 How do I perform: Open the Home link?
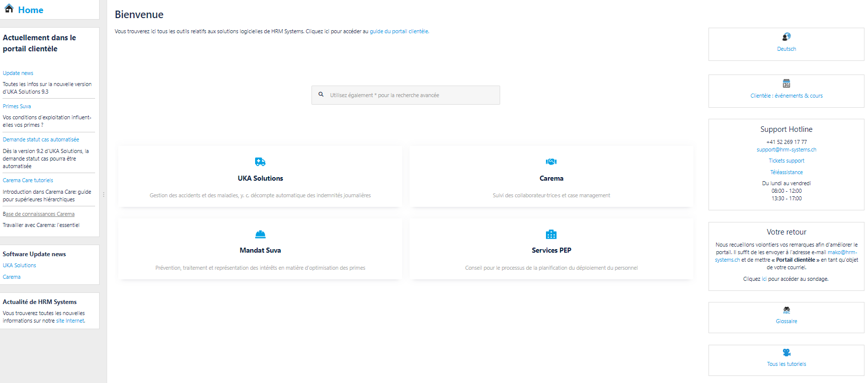pyautogui.click(x=31, y=10)
